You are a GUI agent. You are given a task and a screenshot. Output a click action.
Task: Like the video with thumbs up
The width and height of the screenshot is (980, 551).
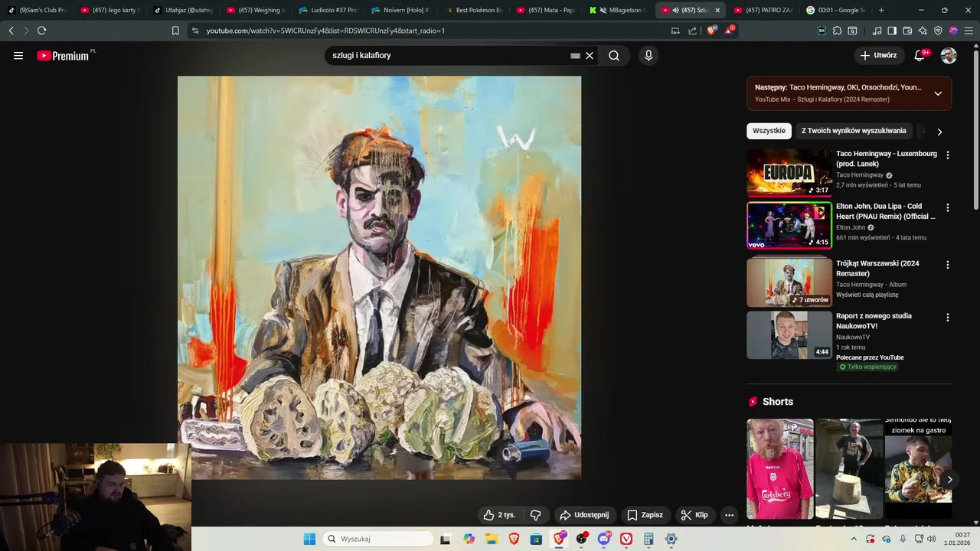(x=498, y=515)
